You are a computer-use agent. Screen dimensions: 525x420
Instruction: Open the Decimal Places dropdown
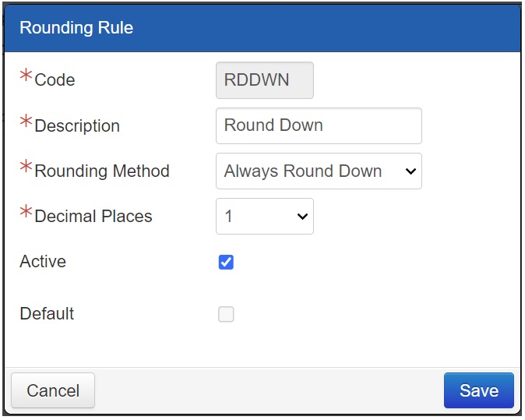[x=264, y=217]
